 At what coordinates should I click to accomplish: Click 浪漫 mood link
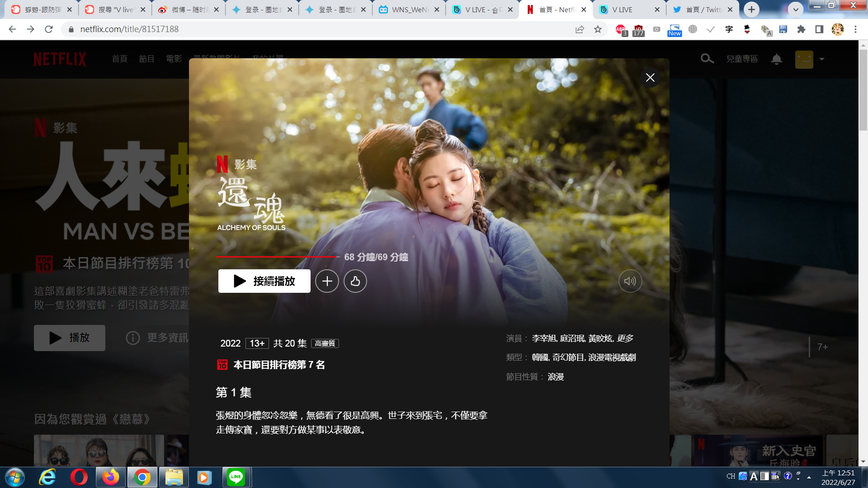pos(556,377)
